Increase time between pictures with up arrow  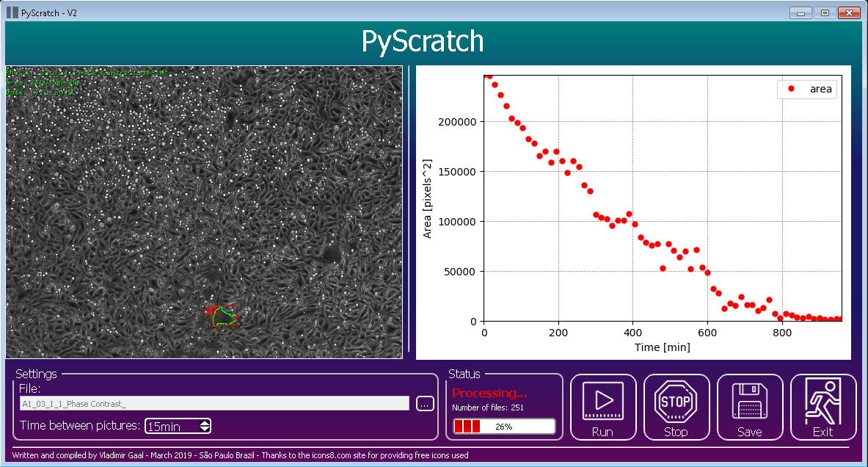[205, 422]
